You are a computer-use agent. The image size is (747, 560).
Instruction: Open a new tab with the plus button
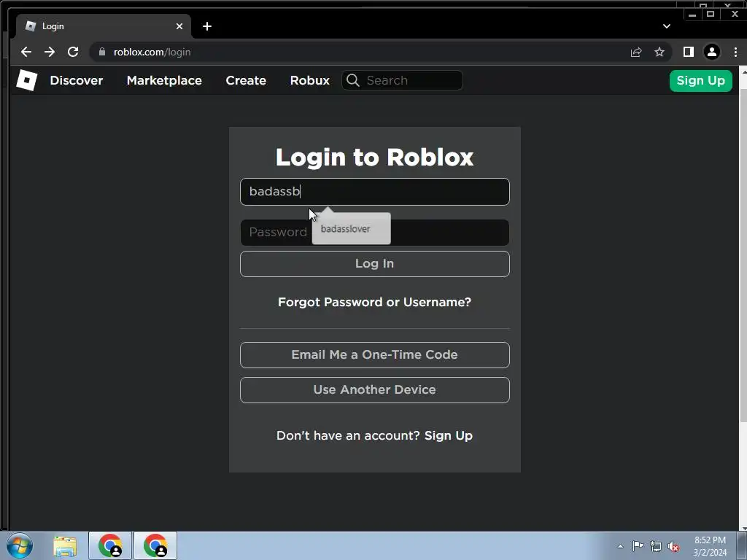pos(206,26)
